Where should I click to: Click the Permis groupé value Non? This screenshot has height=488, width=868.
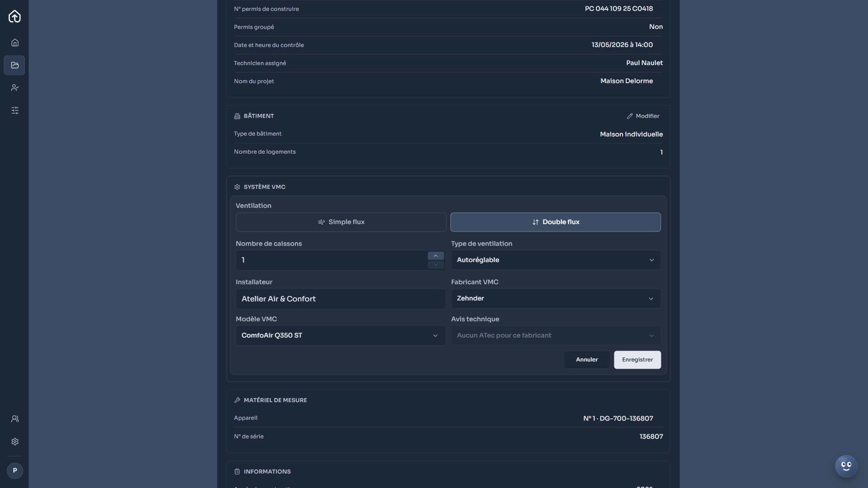(656, 27)
